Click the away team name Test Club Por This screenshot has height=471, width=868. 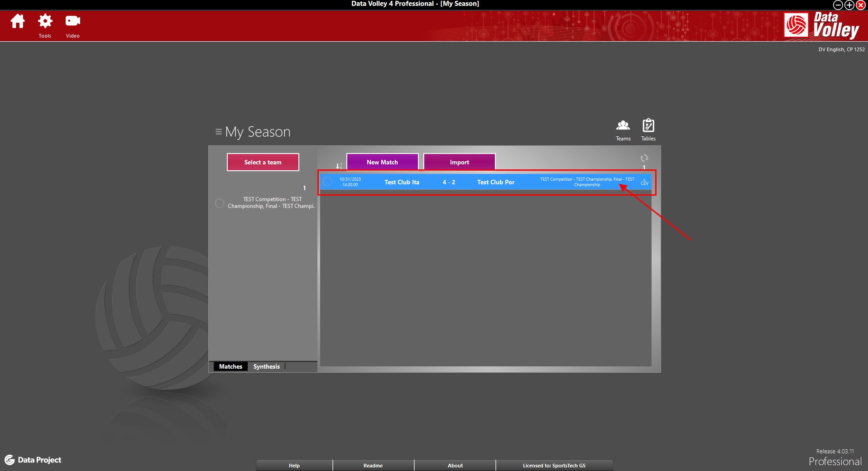click(496, 182)
